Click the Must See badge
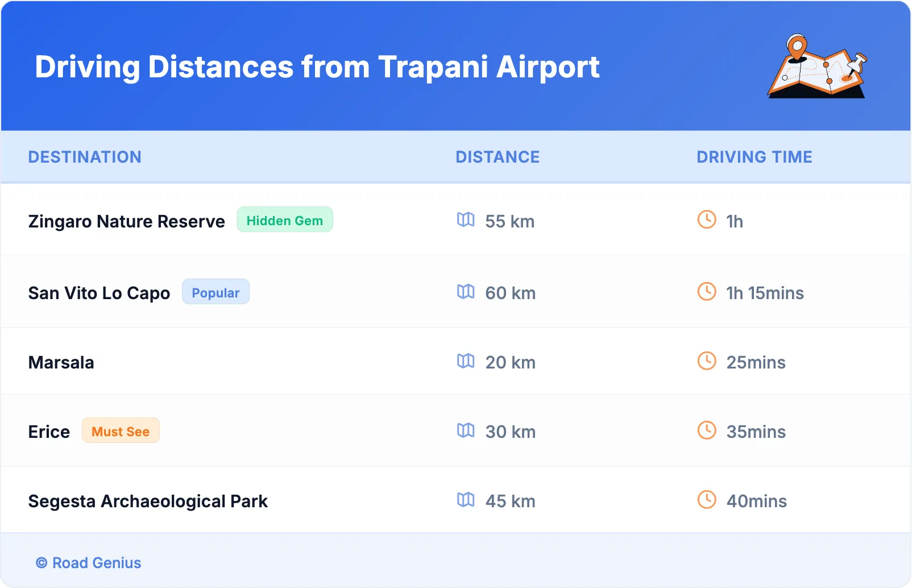 click(x=121, y=430)
